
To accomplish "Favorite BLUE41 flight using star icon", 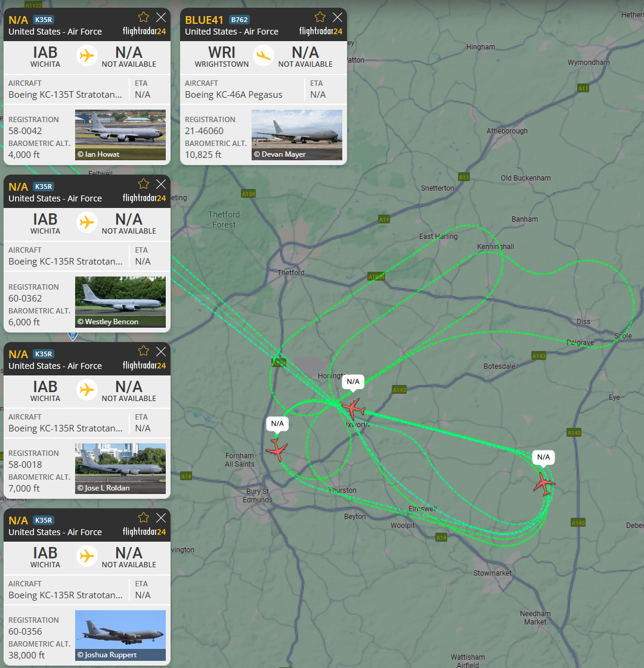I will (x=320, y=17).
